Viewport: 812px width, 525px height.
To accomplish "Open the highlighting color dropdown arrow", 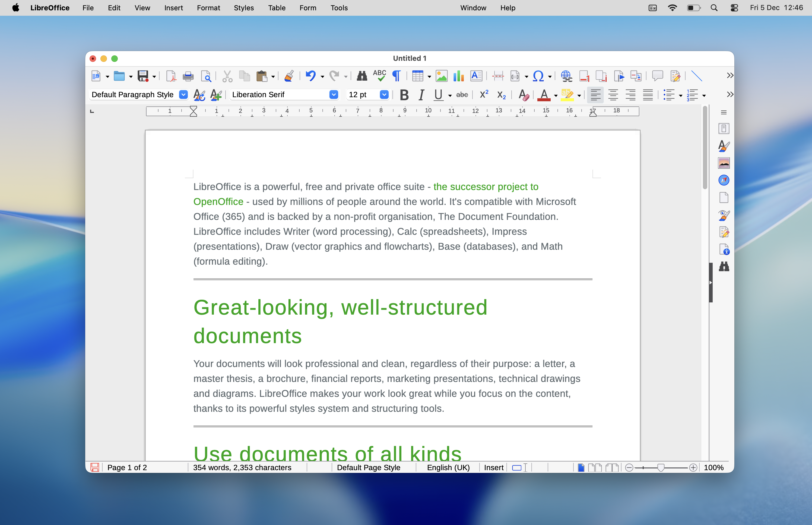I will 579,96.
